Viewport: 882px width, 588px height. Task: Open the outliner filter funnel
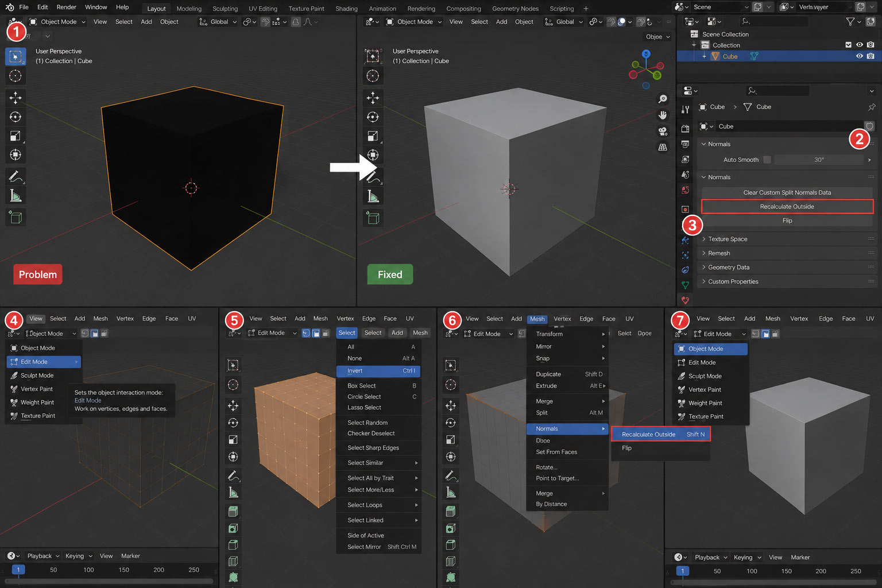pyautogui.click(x=850, y=21)
